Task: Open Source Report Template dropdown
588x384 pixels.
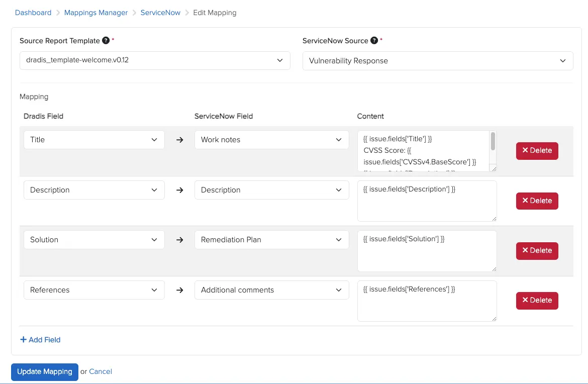Action: click(x=155, y=60)
